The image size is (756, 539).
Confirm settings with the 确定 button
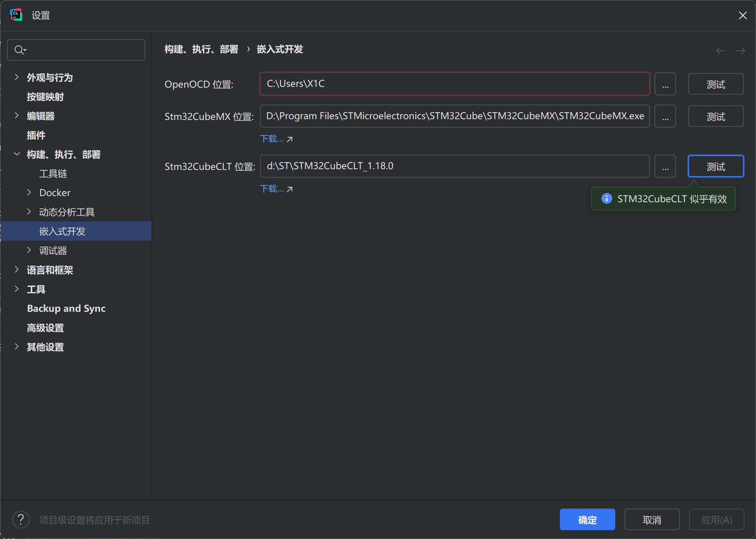(587, 519)
